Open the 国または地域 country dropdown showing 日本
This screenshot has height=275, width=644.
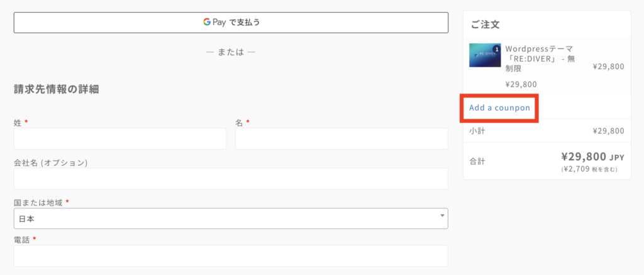coord(231,218)
